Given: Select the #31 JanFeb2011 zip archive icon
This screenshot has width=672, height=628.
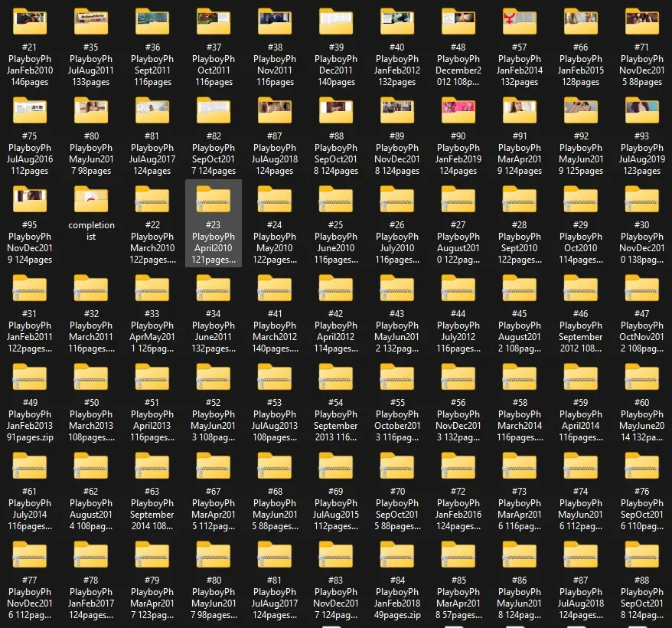Looking at the screenshot, I should (30, 288).
